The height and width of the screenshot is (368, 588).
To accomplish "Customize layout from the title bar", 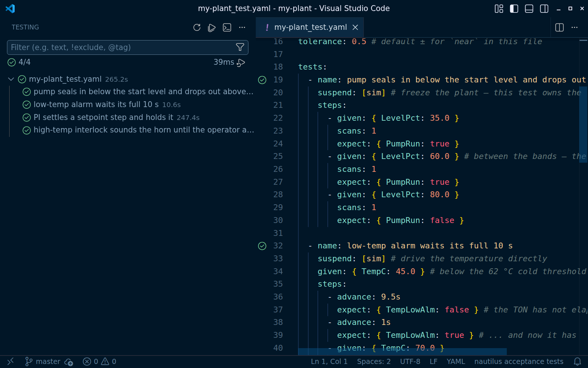I will [x=499, y=8].
